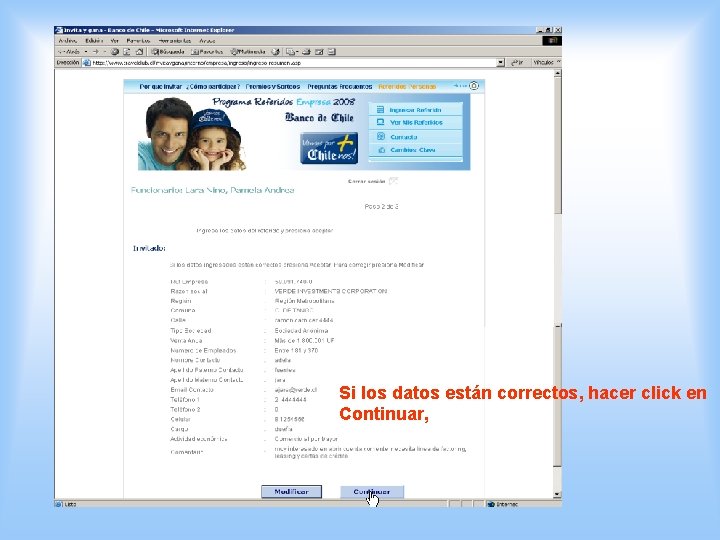Click the Cerrar sesión link
This screenshot has height=540, width=720.
pyautogui.click(x=366, y=181)
